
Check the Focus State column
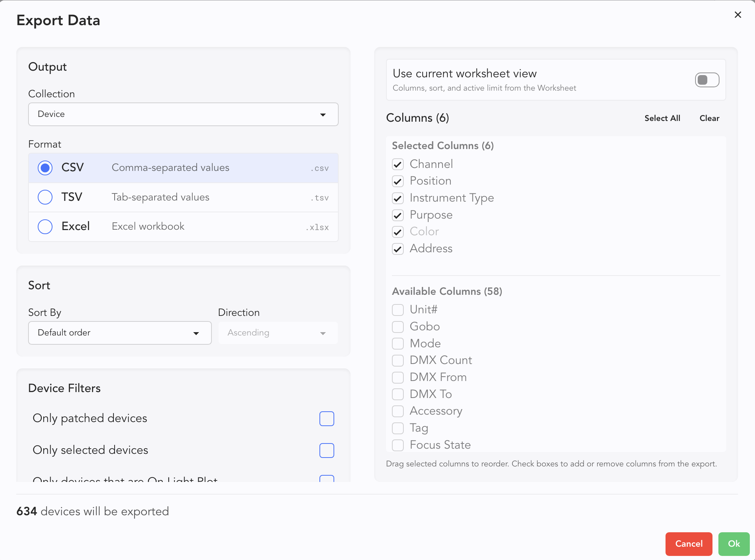(x=398, y=445)
